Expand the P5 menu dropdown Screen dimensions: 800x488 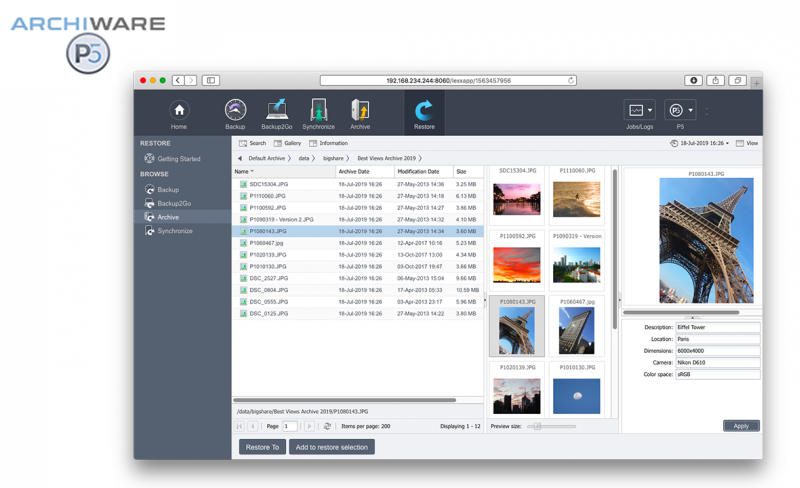point(680,111)
